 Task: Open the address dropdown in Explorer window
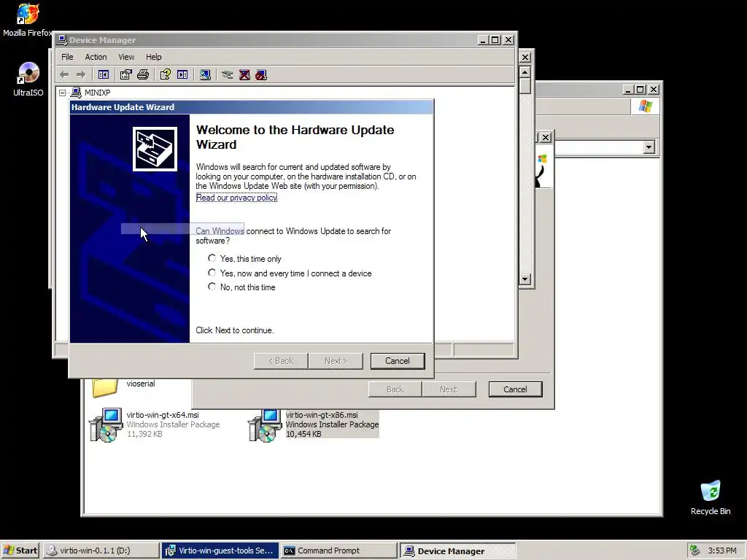click(649, 147)
